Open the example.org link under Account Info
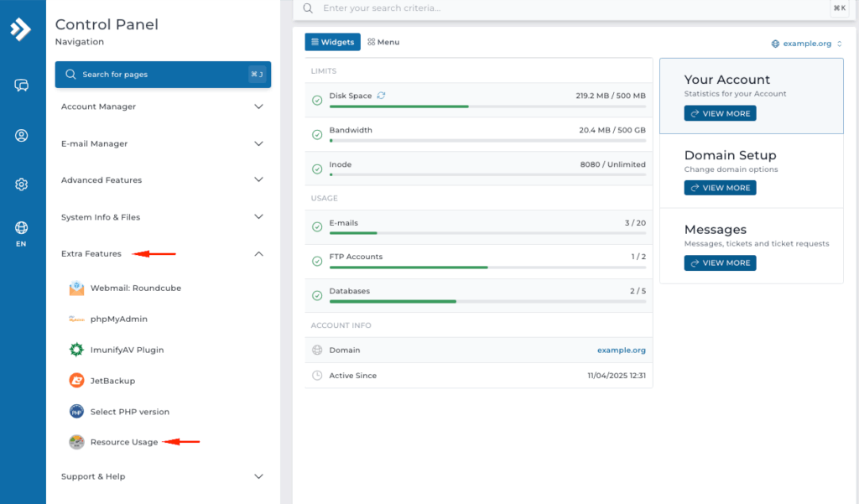 pos(622,350)
